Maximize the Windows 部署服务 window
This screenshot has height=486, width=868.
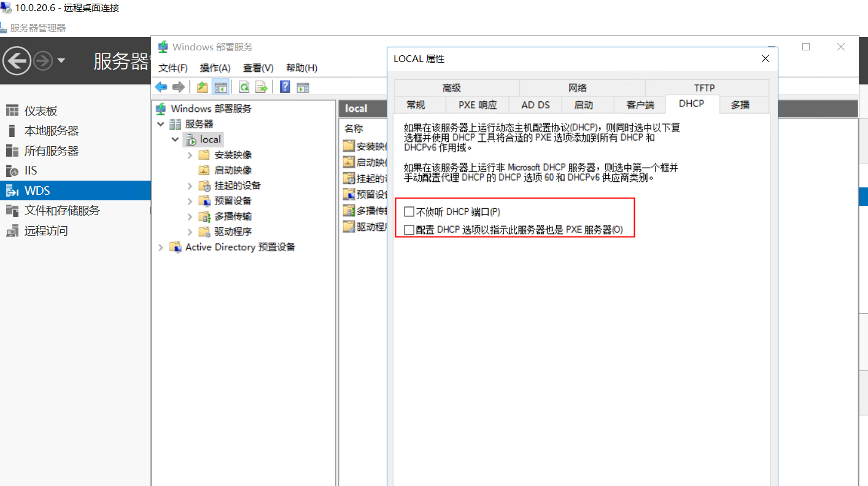click(x=806, y=47)
